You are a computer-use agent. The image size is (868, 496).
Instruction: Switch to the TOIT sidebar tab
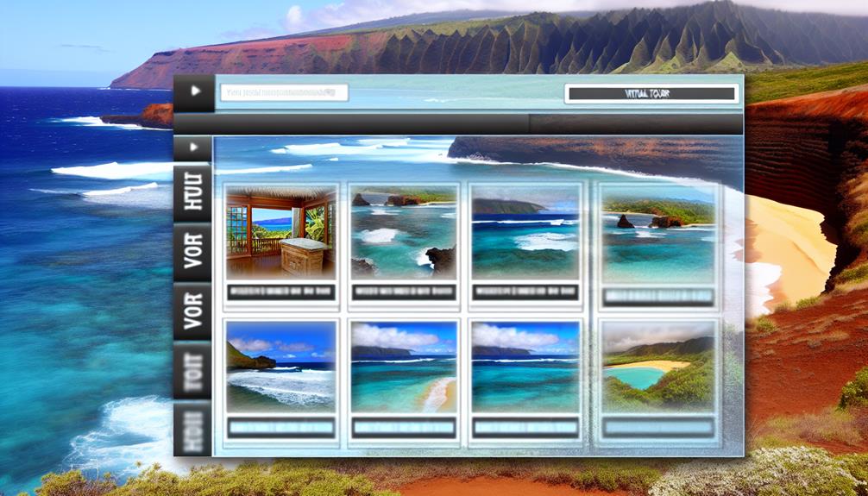192,370
